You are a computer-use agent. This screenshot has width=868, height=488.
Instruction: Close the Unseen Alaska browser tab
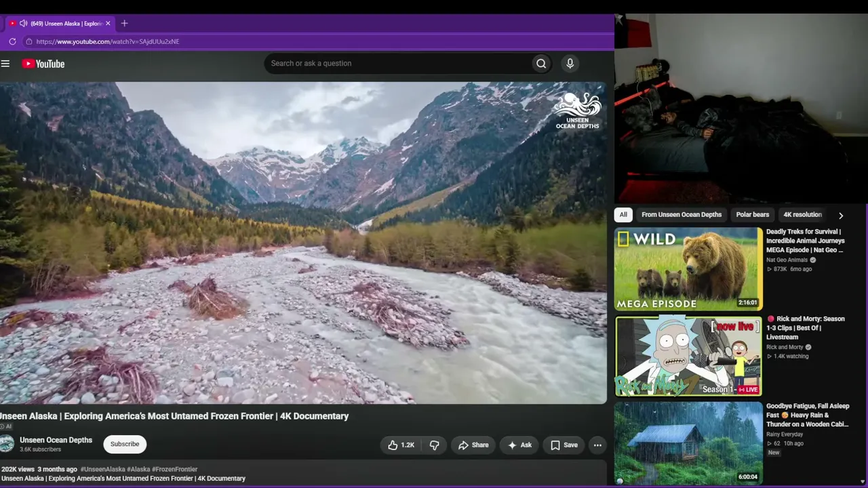click(x=108, y=23)
